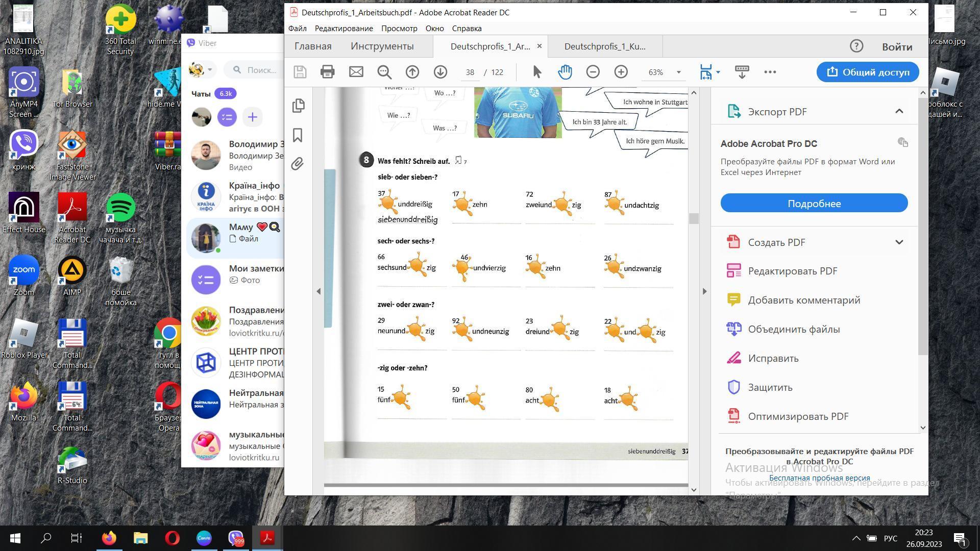The width and height of the screenshot is (980, 551).
Task: Click the Print file icon
Action: (327, 72)
